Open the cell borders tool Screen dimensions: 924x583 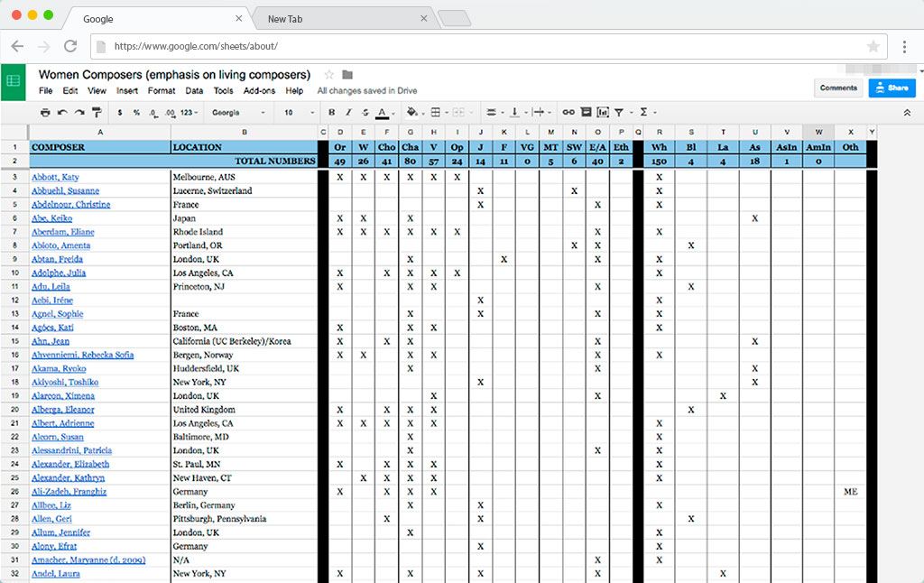(436, 112)
